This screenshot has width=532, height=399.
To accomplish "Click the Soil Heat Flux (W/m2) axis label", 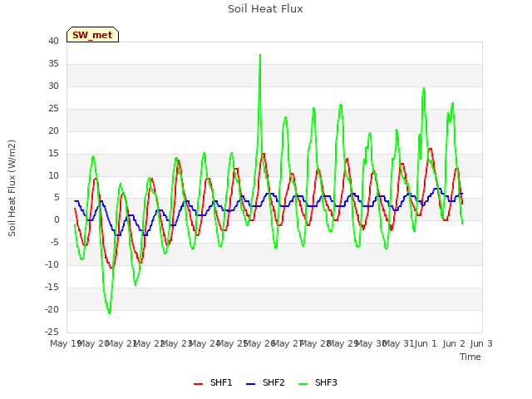I will [12, 188].
